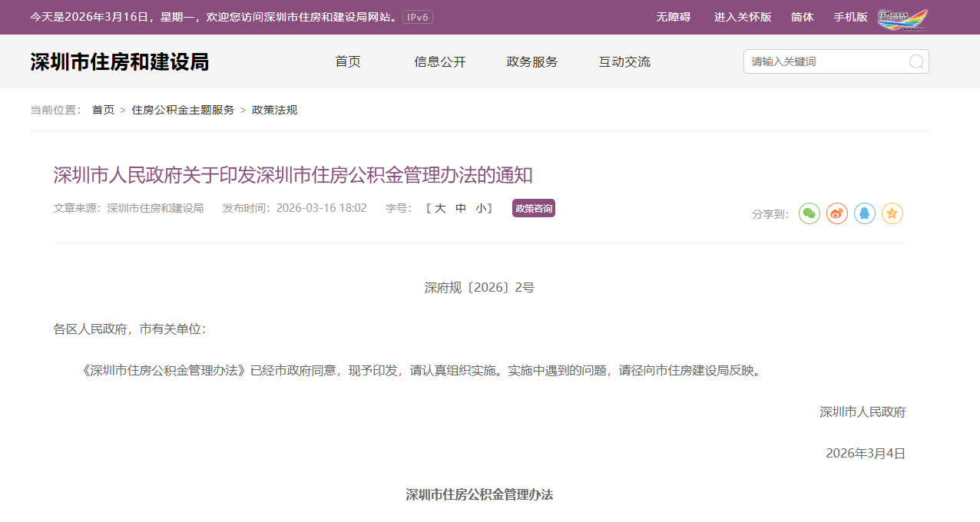The height and width of the screenshot is (522, 980).
Task: Open the Shenzhen government rainbow logo
Action: pyautogui.click(x=902, y=18)
